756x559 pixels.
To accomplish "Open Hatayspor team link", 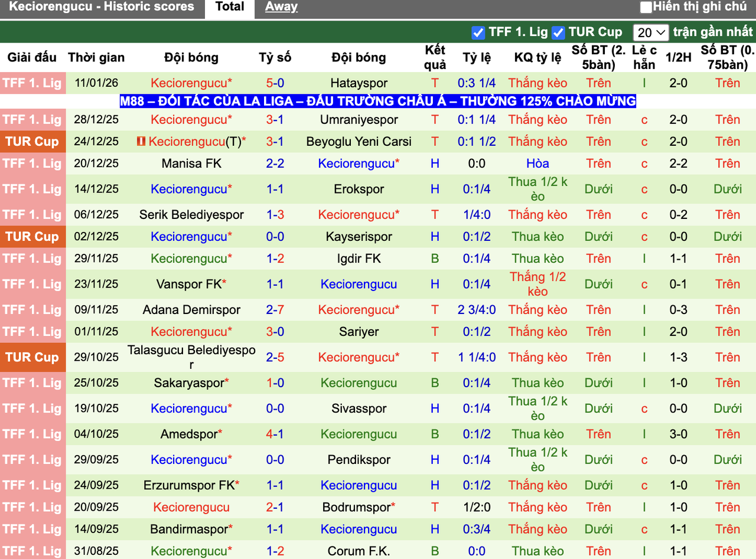I will (359, 83).
